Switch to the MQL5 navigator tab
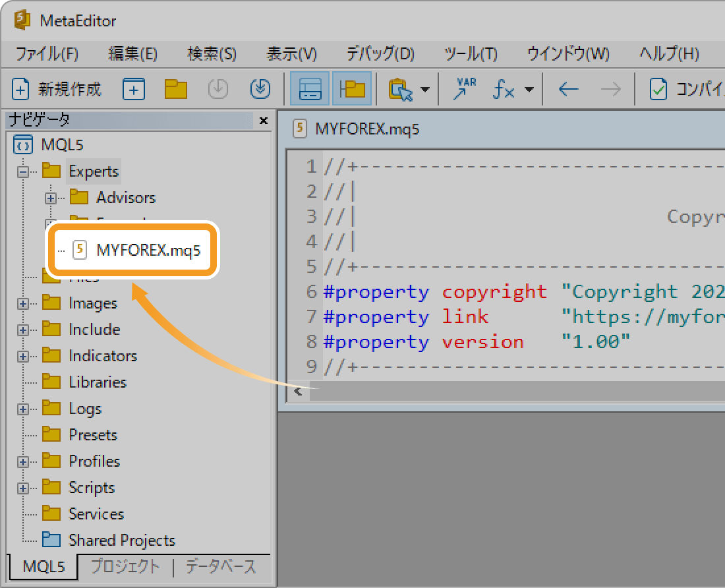The image size is (725, 588). tap(43, 566)
